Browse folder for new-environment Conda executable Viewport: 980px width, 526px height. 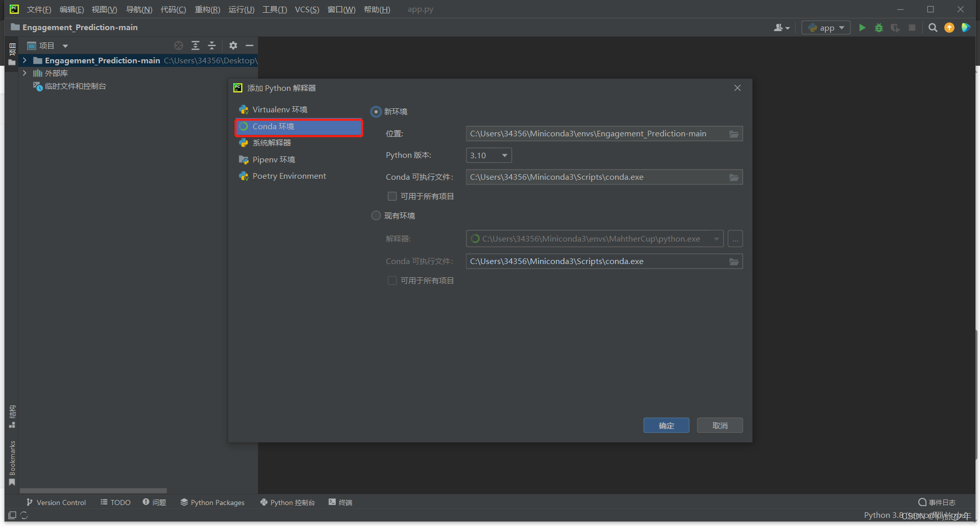(734, 177)
